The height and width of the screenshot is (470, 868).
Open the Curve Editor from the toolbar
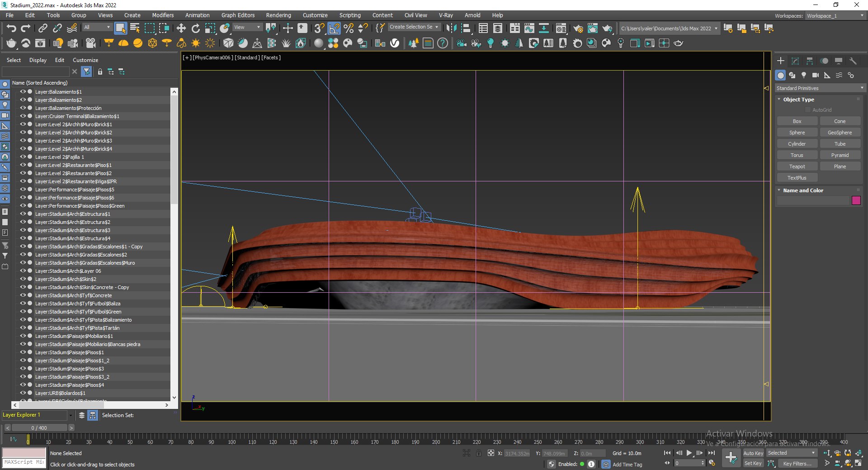pyautogui.click(x=529, y=28)
